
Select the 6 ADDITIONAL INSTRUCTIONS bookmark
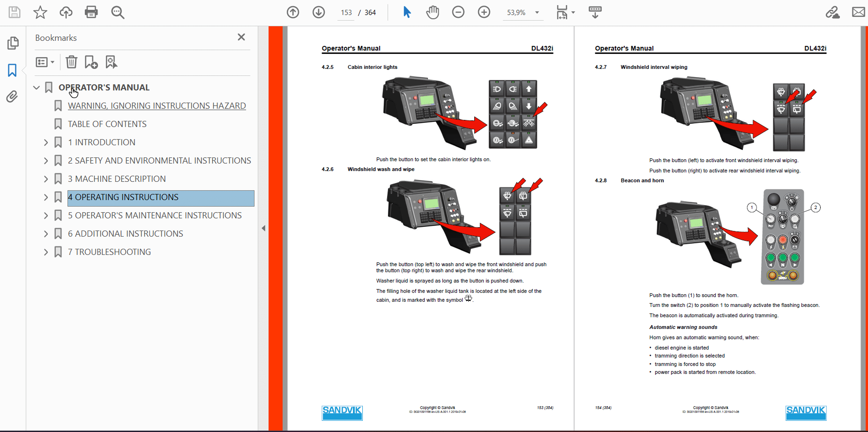(125, 234)
